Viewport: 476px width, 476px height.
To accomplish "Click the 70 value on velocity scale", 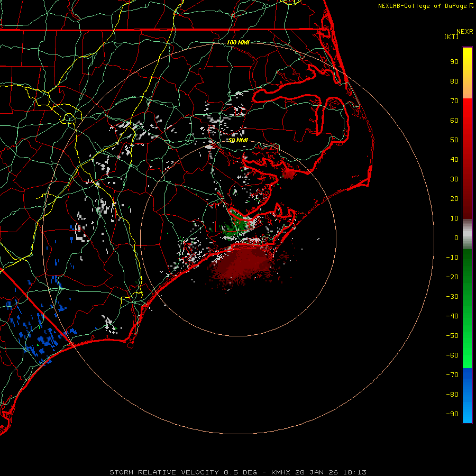I will (x=454, y=101).
